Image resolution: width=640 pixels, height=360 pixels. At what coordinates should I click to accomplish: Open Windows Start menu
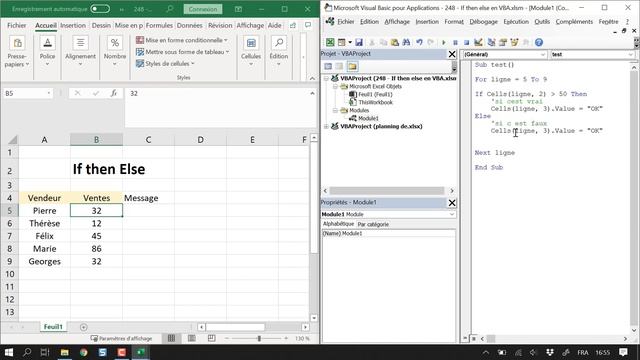pos(9,352)
